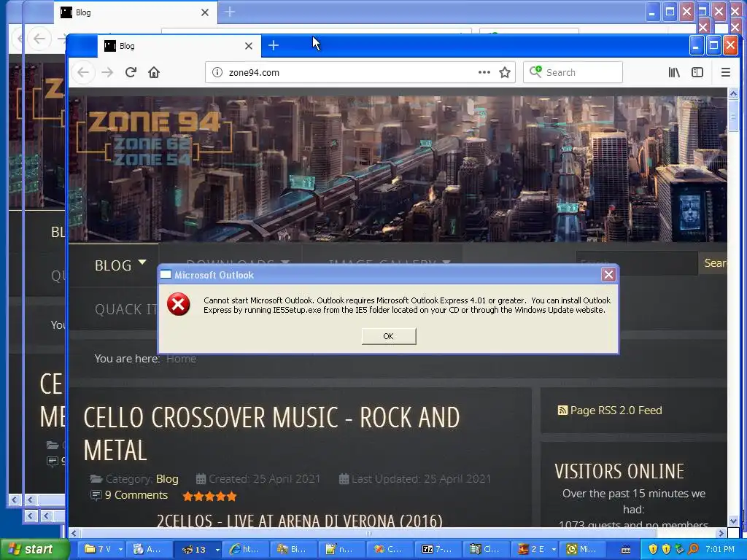747x560 pixels.
Task: Expand the '7 V' taskbar group dropdown arrow
Action: [120, 550]
